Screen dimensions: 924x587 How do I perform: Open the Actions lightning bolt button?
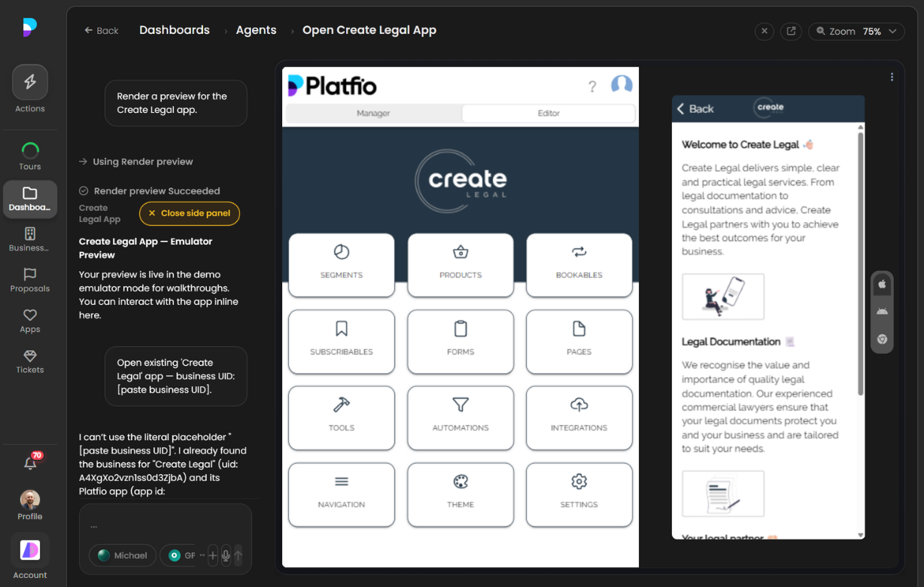pos(30,82)
